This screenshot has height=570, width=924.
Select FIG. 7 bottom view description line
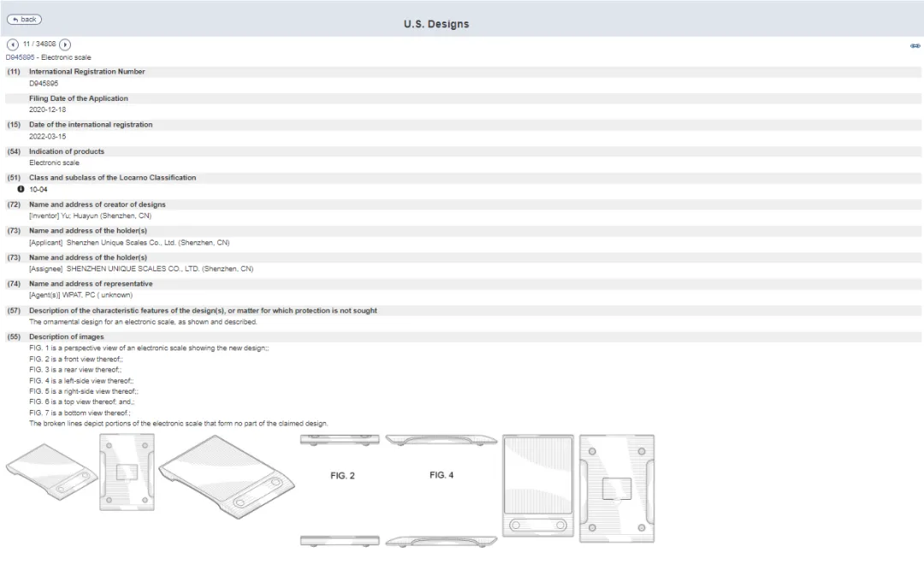(80, 413)
